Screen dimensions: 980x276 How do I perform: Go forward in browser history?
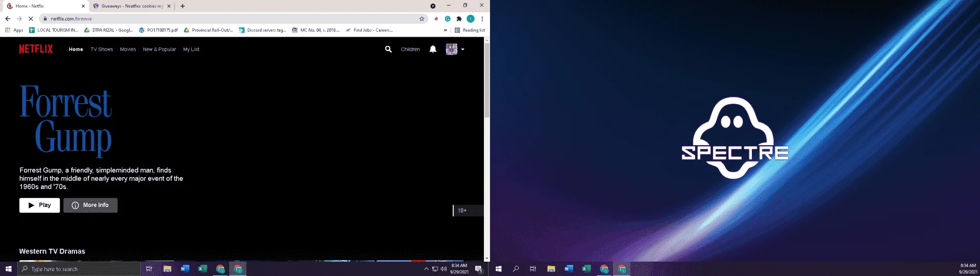[x=19, y=19]
